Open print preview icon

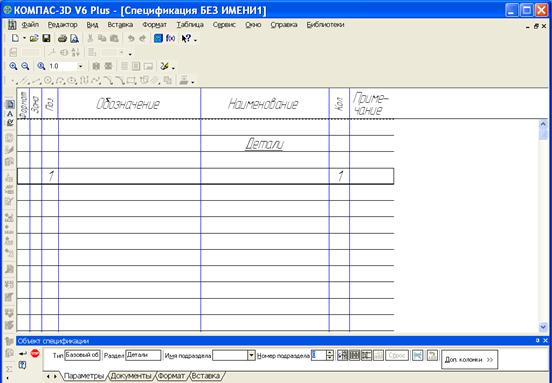click(x=74, y=38)
